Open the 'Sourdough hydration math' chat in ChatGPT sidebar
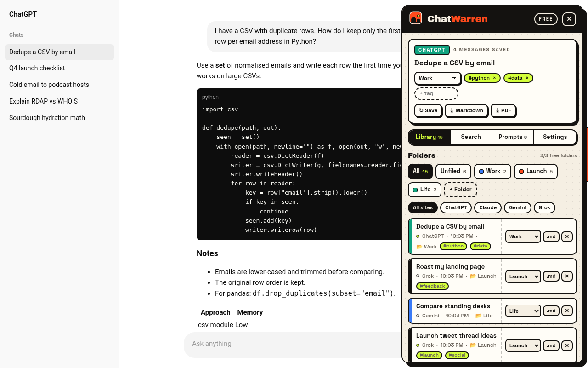 60,118
